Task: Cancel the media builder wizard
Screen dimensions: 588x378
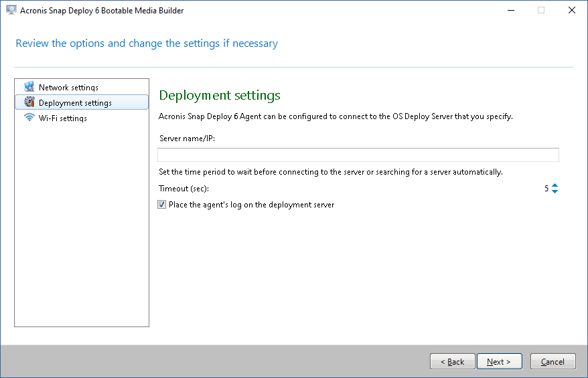Action: pos(553,361)
